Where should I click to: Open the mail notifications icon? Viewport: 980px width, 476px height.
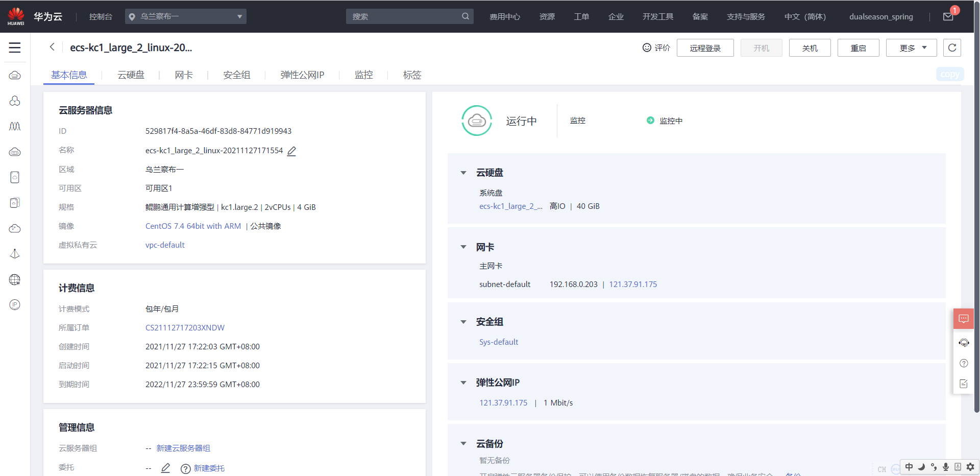[948, 16]
